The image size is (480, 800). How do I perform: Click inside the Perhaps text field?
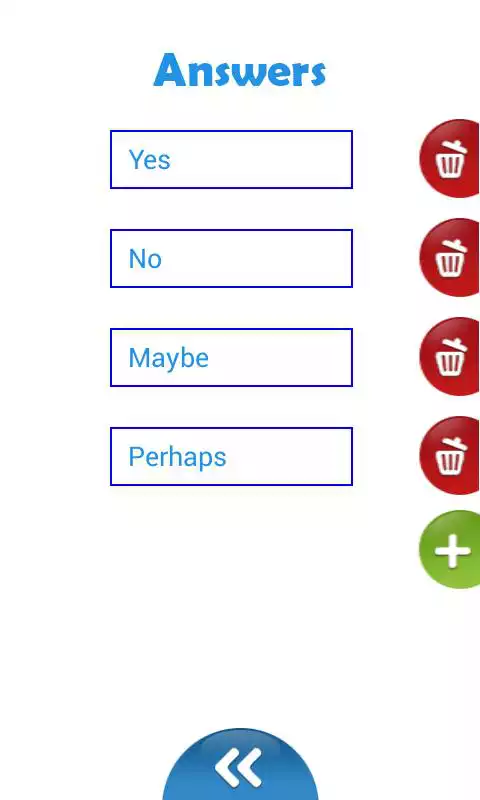[x=231, y=457]
